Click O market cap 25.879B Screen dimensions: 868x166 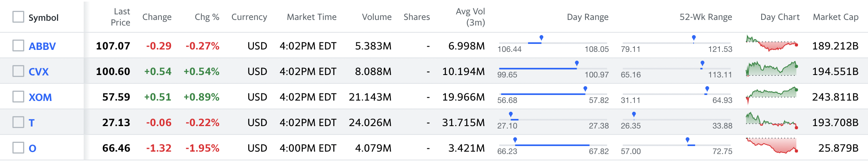point(839,148)
